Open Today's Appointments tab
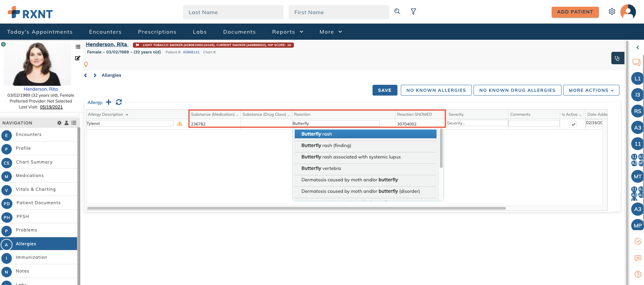644x285 pixels. [x=40, y=32]
